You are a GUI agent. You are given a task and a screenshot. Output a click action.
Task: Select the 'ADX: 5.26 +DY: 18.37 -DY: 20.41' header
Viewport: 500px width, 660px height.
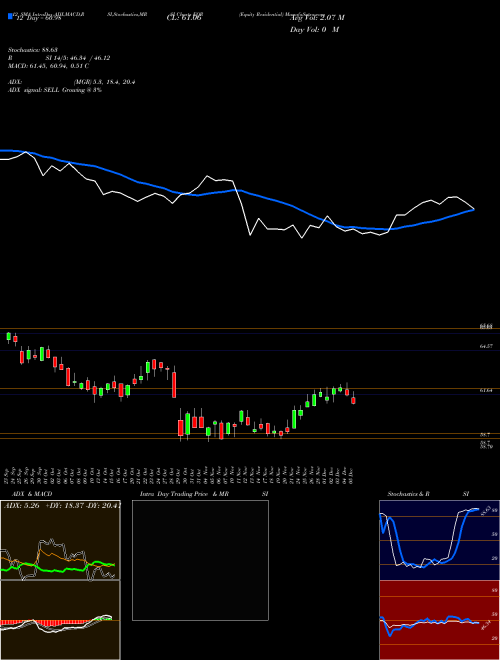coord(62,506)
